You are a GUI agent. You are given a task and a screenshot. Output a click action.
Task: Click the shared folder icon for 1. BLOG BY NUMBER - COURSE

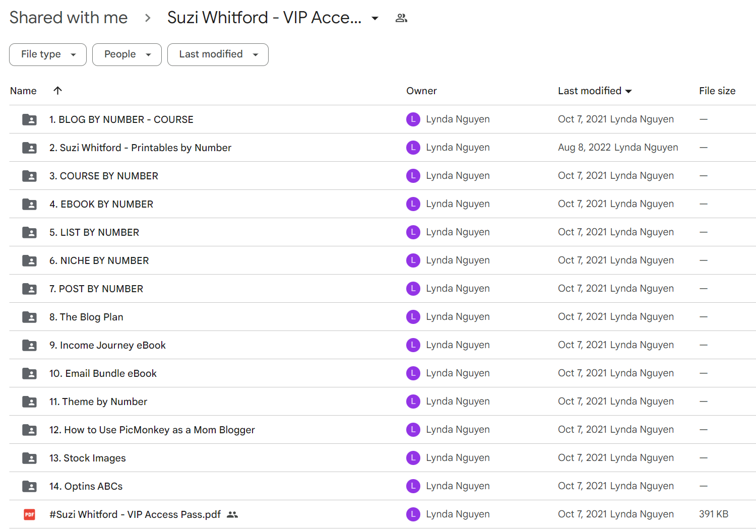29,119
